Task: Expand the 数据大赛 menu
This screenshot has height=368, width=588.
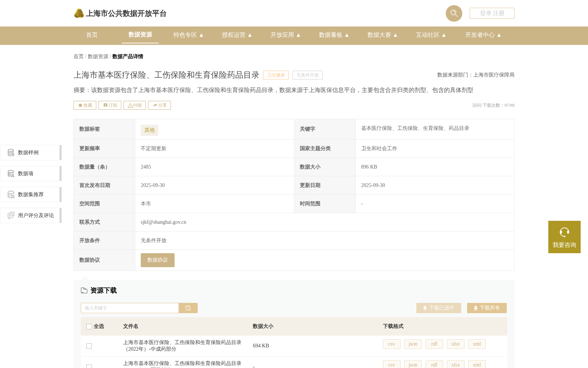Action: click(x=383, y=35)
